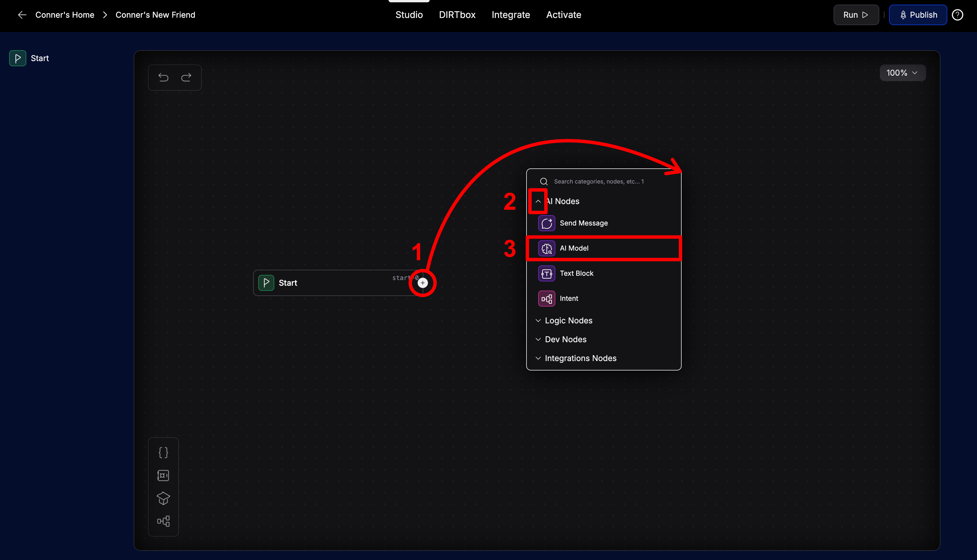This screenshot has width=977, height=560.
Task: Click the Run button
Action: click(x=855, y=15)
